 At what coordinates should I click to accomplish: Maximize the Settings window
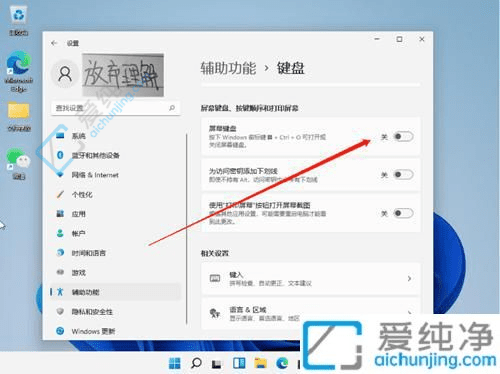click(399, 39)
